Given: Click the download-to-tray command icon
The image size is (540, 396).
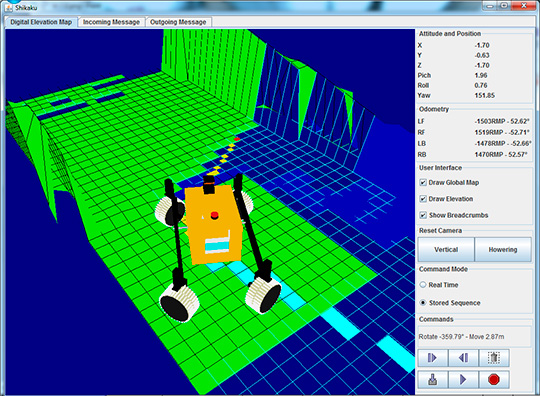Looking at the screenshot, I should click(x=433, y=379).
